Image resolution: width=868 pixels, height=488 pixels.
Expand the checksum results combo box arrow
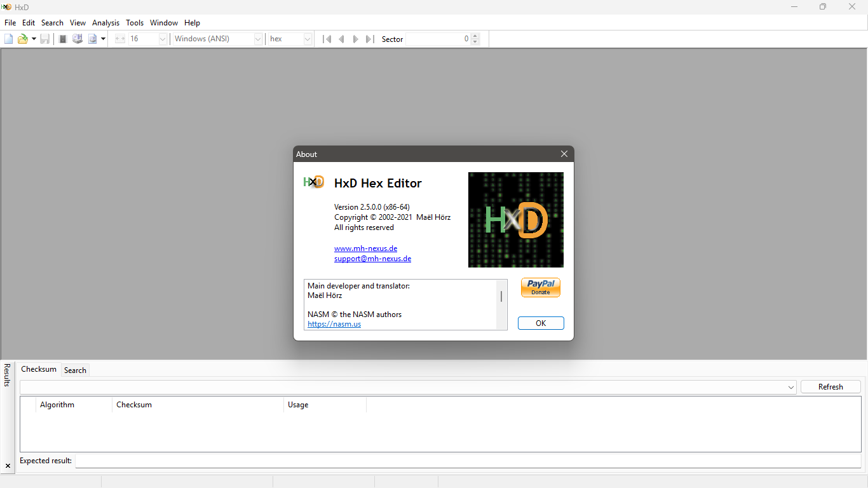tap(791, 387)
